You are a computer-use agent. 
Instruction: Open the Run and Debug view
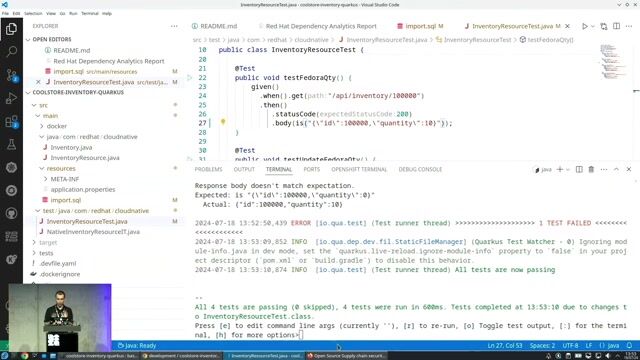tap(11, 98)
